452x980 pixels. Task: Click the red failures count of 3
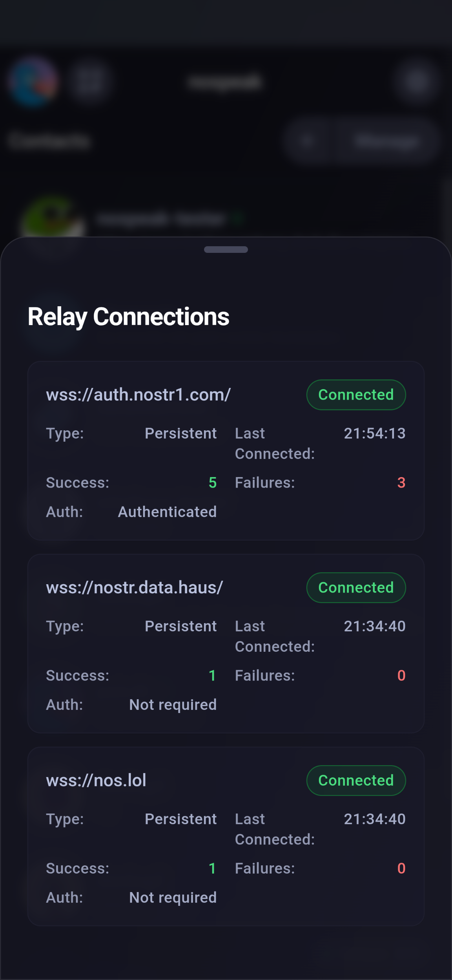[x=401, y=483]
